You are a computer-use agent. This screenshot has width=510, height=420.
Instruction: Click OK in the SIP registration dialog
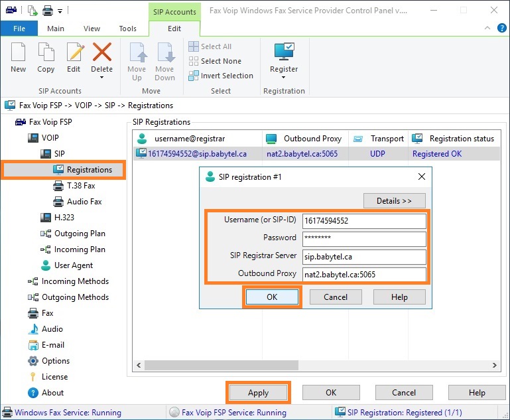272,297
